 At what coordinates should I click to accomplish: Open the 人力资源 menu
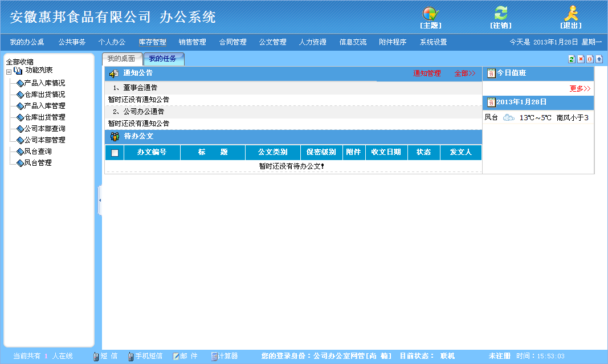pos(312,41)
